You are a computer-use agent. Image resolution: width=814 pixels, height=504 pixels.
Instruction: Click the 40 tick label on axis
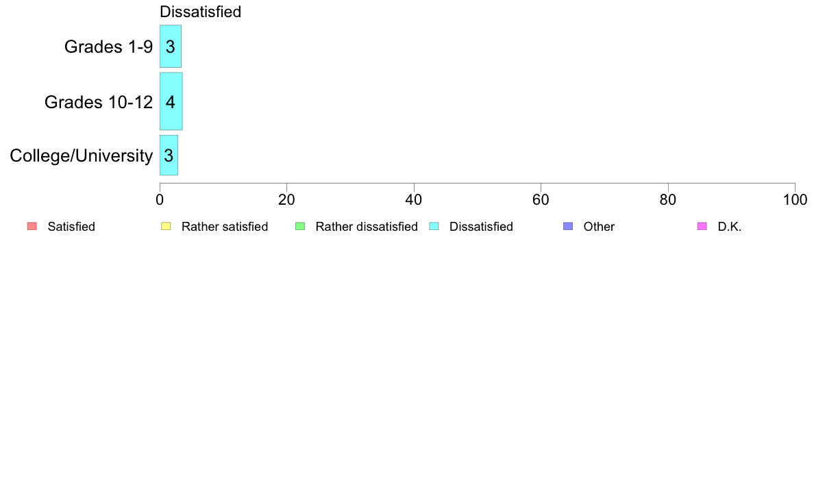pyautogui.click(x=414, y=200)
